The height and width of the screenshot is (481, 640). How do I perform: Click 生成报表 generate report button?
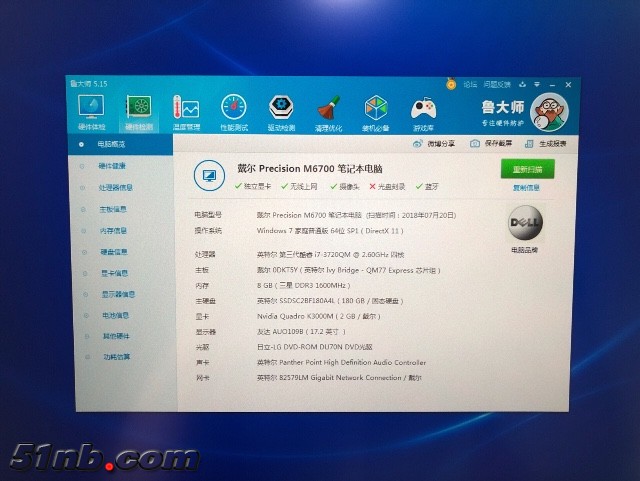coord(545,144)
